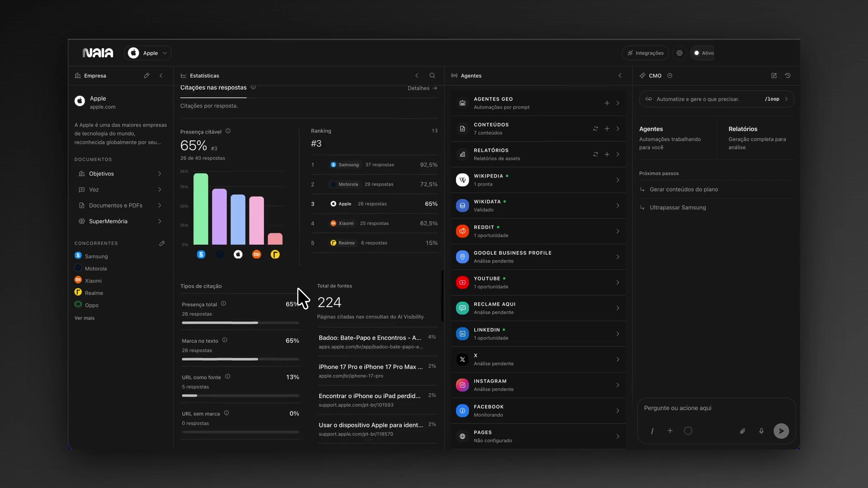Screen dimensions: 868x488
Task: Expand the SuperMemória row
Action: pyautogui.click(x=120, y=221)
